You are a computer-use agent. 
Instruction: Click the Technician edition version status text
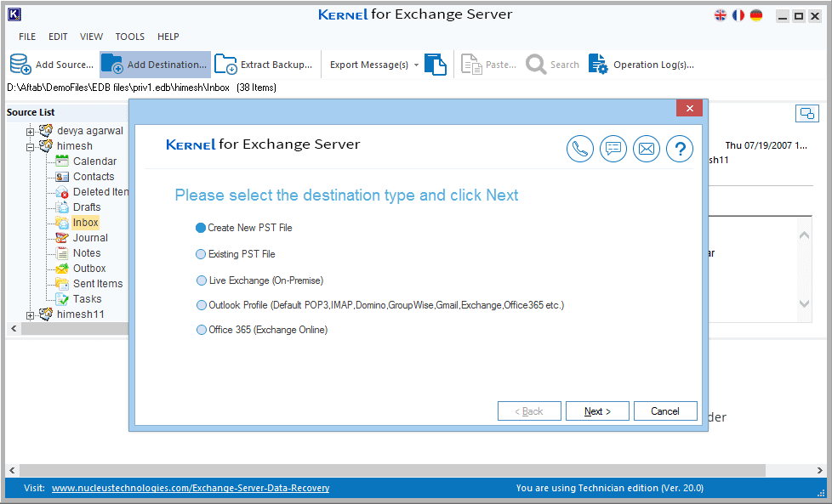(610, 488)
